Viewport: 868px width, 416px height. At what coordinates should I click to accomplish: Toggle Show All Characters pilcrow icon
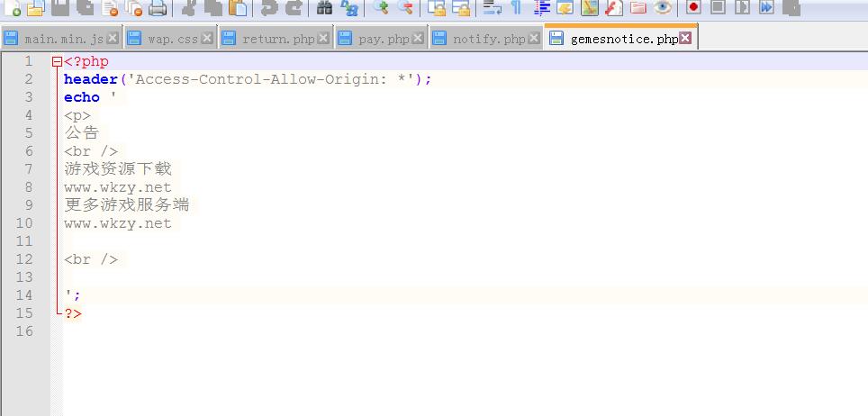tap(516, 8)
